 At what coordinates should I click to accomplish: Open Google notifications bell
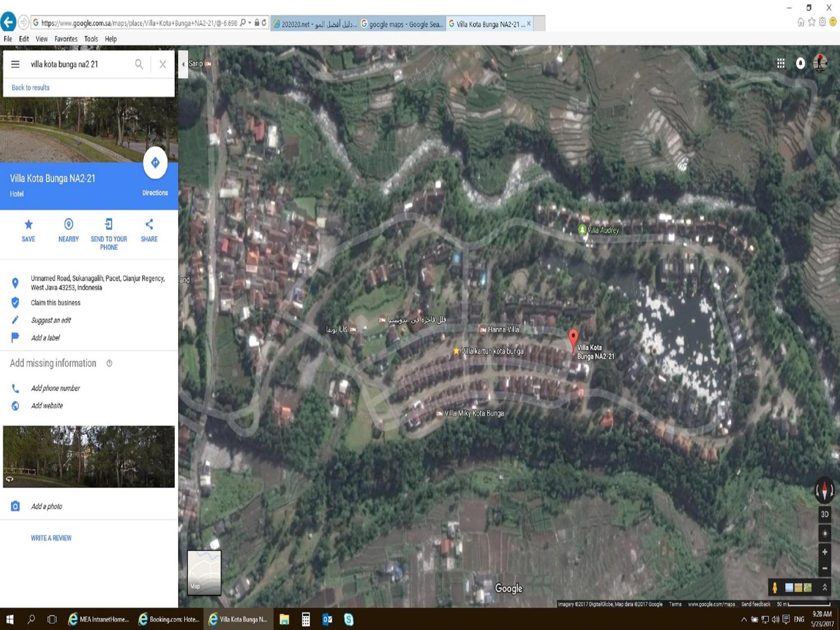point(800,63)
